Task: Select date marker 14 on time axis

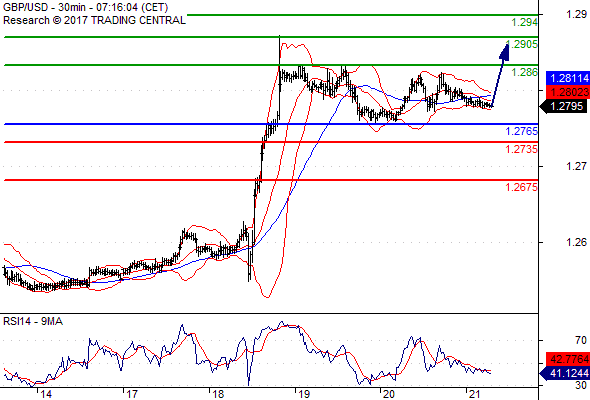Action: point(46,394)
